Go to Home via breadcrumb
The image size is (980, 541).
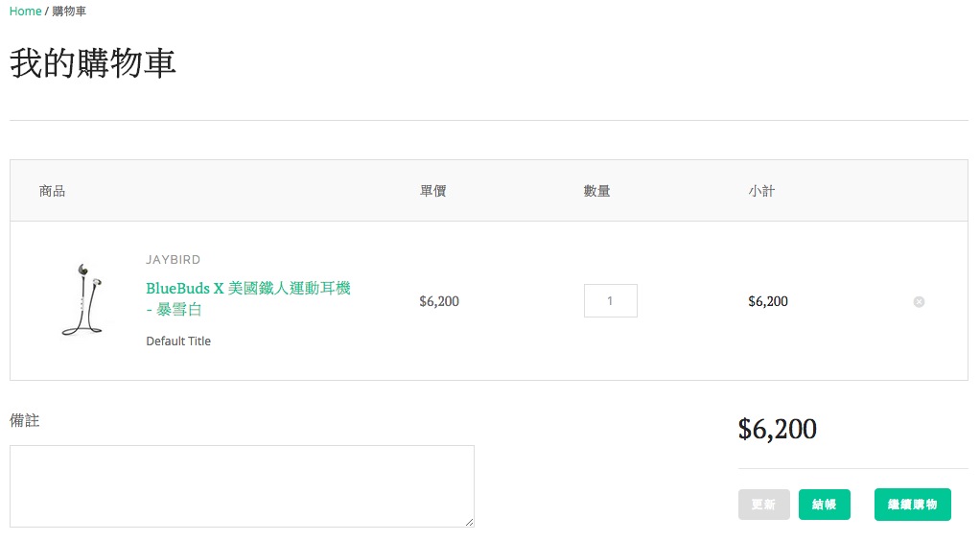point(25,12)
